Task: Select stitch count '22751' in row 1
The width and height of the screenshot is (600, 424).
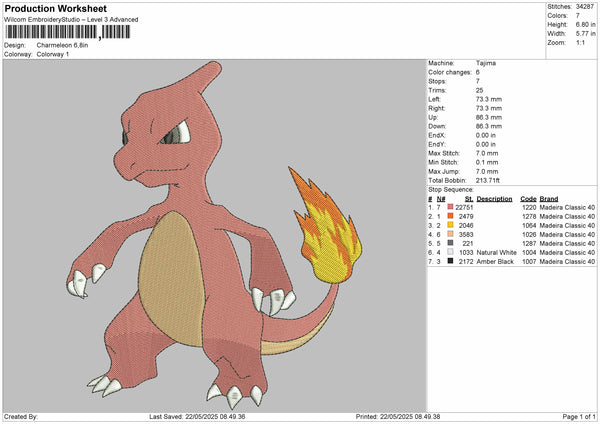Action: 464,207
